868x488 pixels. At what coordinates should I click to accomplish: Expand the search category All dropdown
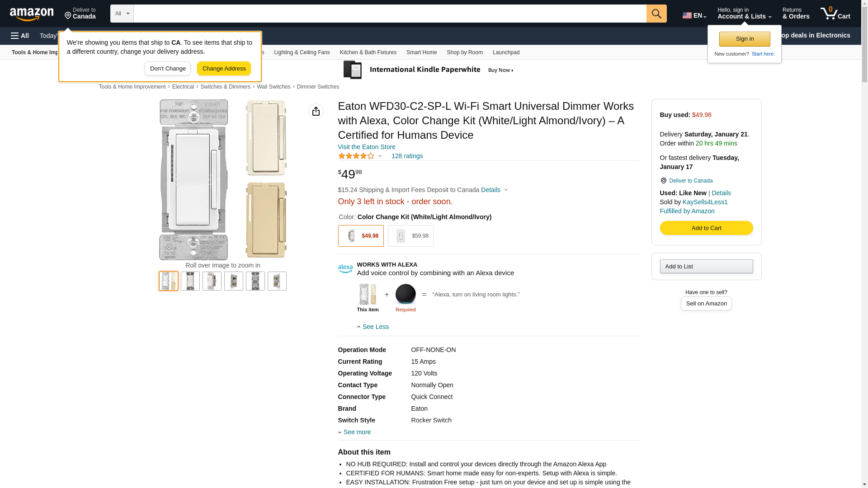pos(122,14)
